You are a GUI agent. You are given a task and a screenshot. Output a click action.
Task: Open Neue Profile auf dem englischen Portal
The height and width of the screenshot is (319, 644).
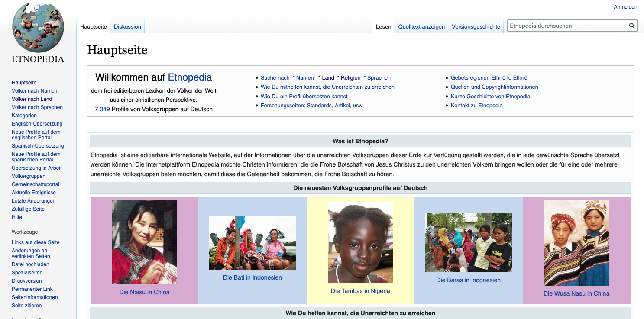pos(36,135)
